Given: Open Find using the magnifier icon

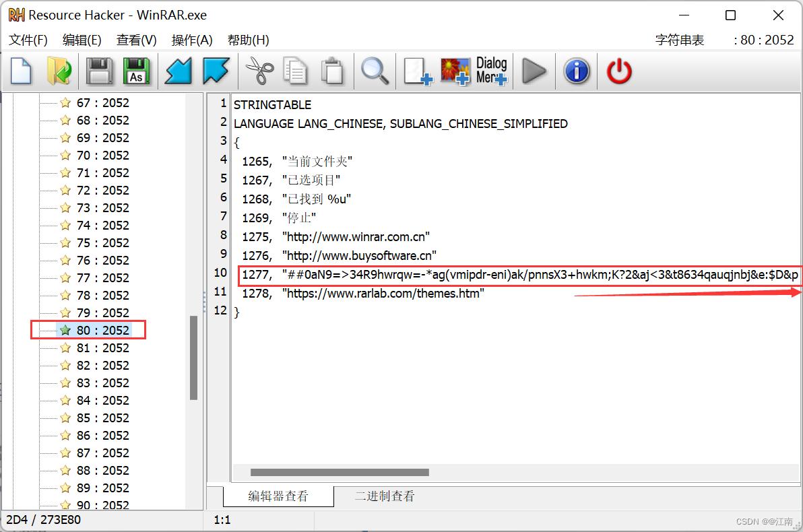Looking at the screenshot, I should pos(375,71).
